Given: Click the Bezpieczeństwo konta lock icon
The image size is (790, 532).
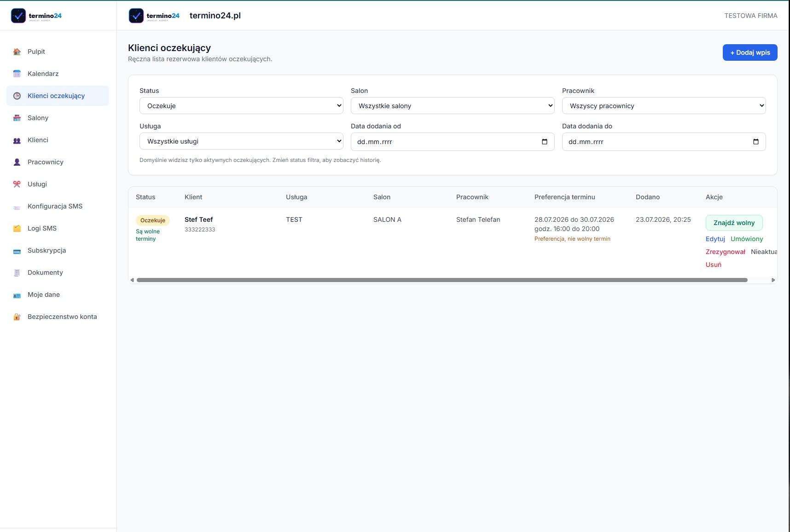Looking at the screenshot, I should (17, 317).
